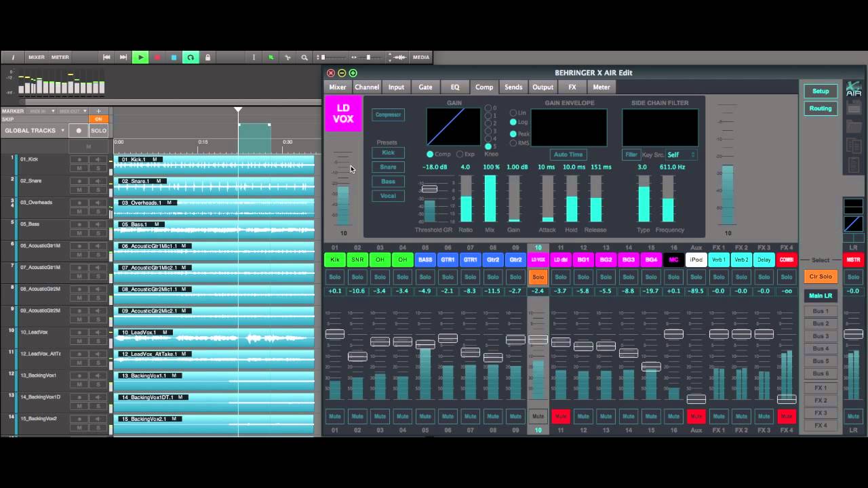Select the 10_LeadVox audio clip
The image size is (868, 488).
click(214, 337)
